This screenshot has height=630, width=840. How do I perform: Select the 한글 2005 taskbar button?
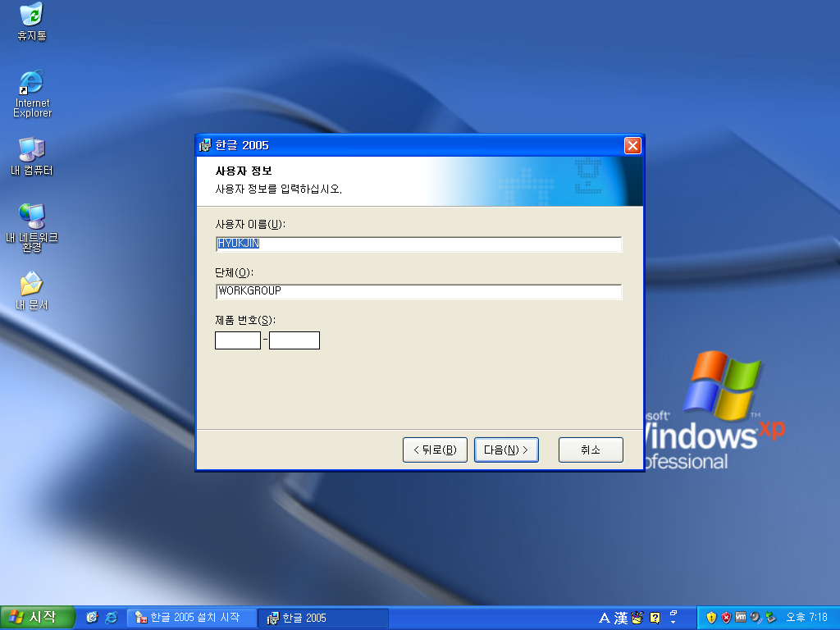pos(323,618)
